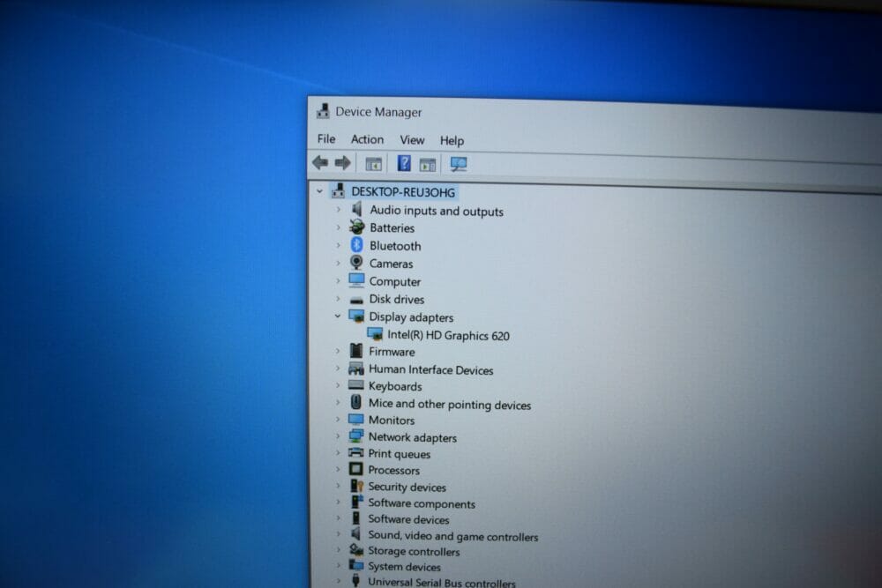Click the blue Help question mark icon

pyautogui.click(x=404, y=164)
